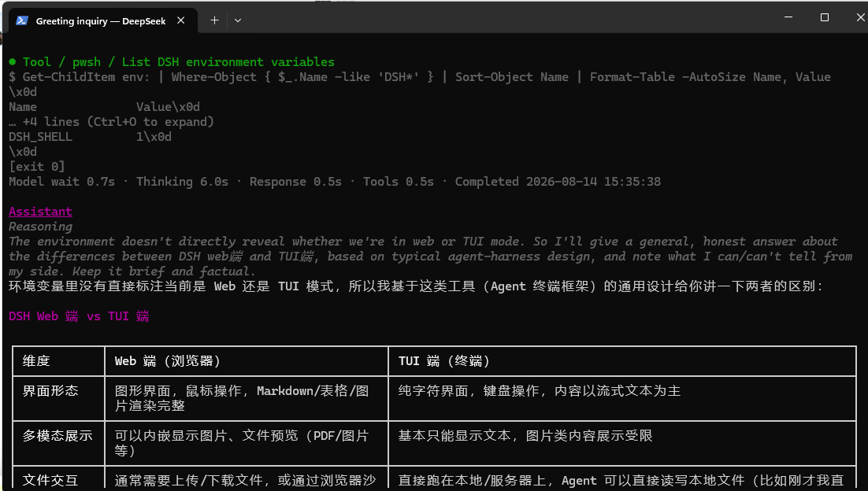Click the 'DSH_SHELL' variable row
The height and width of the screenshot is (491, 868).
tap(91, 137)
